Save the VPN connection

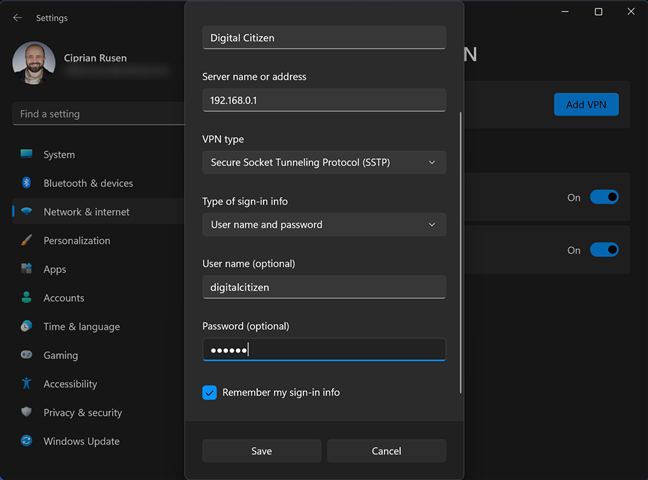pos(262,451)
